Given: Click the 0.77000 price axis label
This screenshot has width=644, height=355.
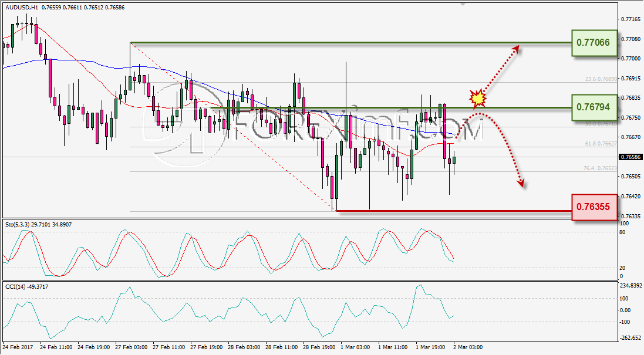Looking at the screenshot, I should click(x=630, y=59).
